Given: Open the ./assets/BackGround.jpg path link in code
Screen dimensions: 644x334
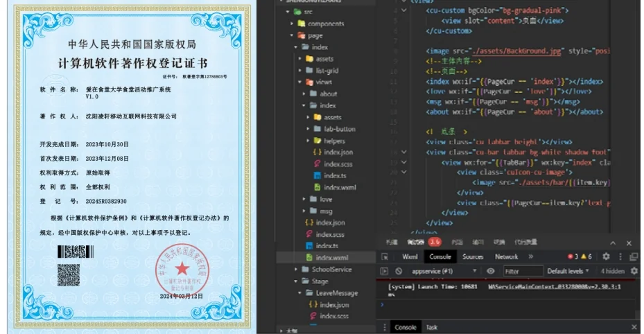Looking at the screenshot, I should 516,51.
